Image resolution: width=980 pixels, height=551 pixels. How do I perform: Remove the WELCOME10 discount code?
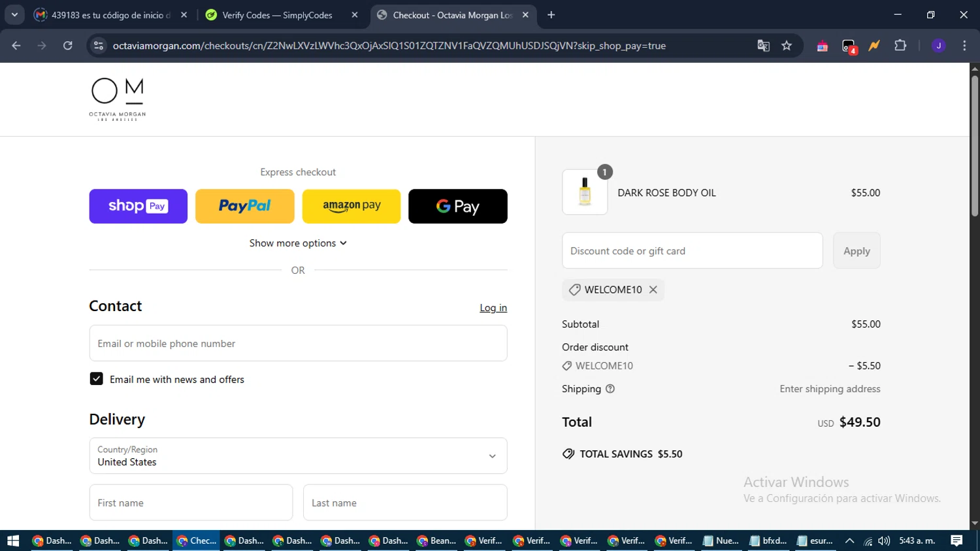(x=653, y=290)
